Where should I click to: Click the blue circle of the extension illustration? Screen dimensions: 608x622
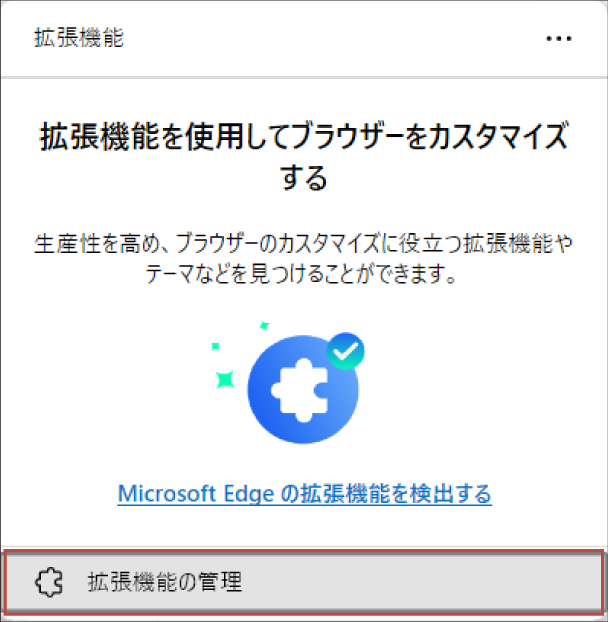pos(303,389)
